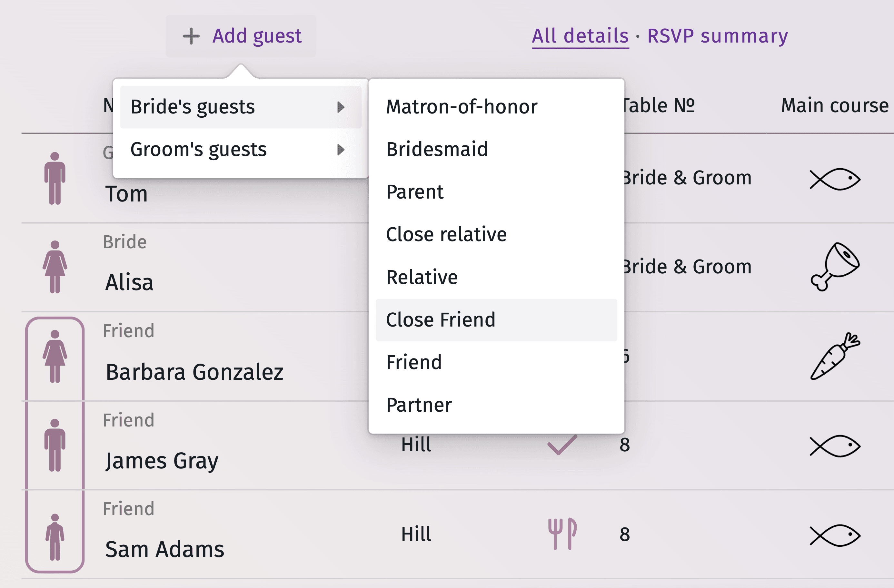Screen dimensions: 894x588
Task: Select Bridesmaid from the role list
Action: click(437, 150)
